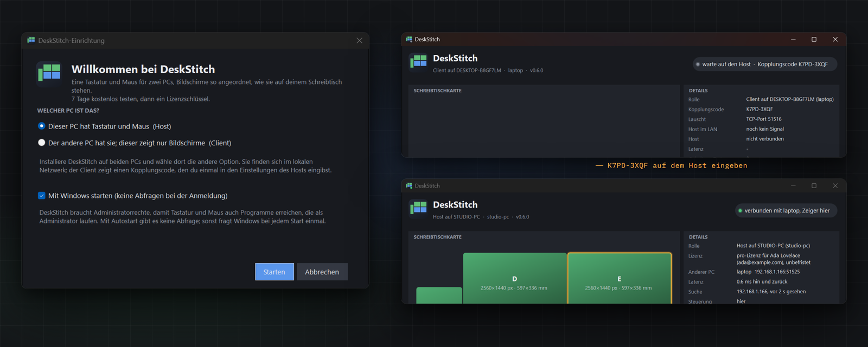Click the 'noch kein Signal' value for Host im LAN

765,129
